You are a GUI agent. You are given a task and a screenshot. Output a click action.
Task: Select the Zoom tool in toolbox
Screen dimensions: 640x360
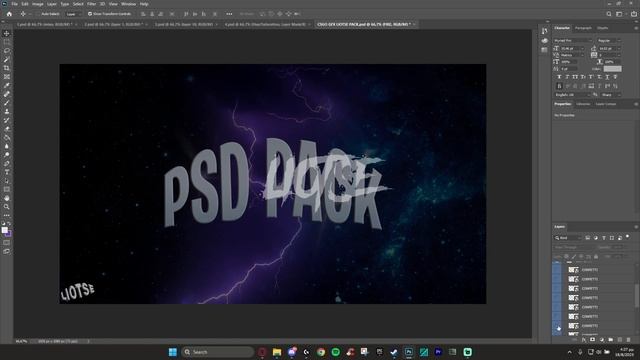pyautogui.click(x=7, y=207)
